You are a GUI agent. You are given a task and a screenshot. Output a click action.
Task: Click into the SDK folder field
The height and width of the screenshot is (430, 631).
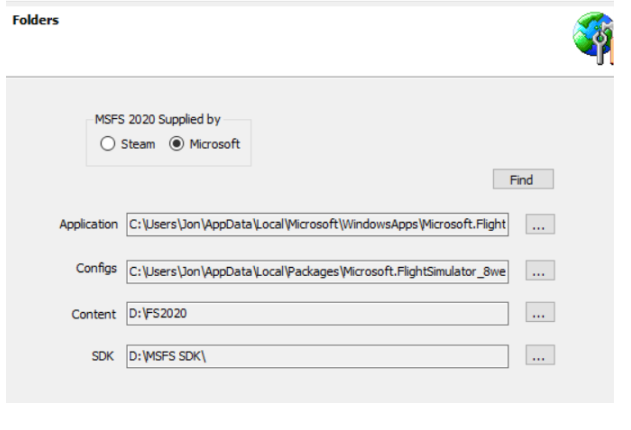(318, 356)
